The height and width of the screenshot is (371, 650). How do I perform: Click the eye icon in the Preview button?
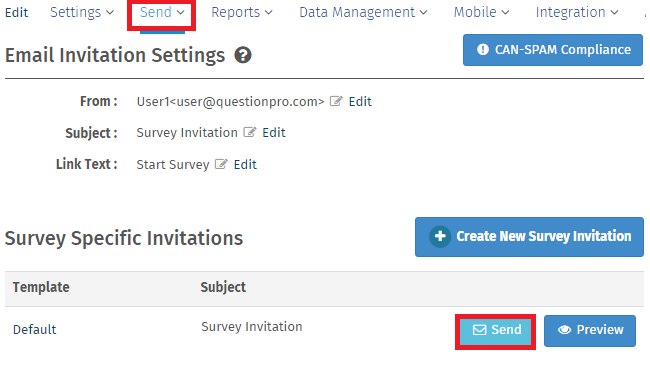coord(564,330)
